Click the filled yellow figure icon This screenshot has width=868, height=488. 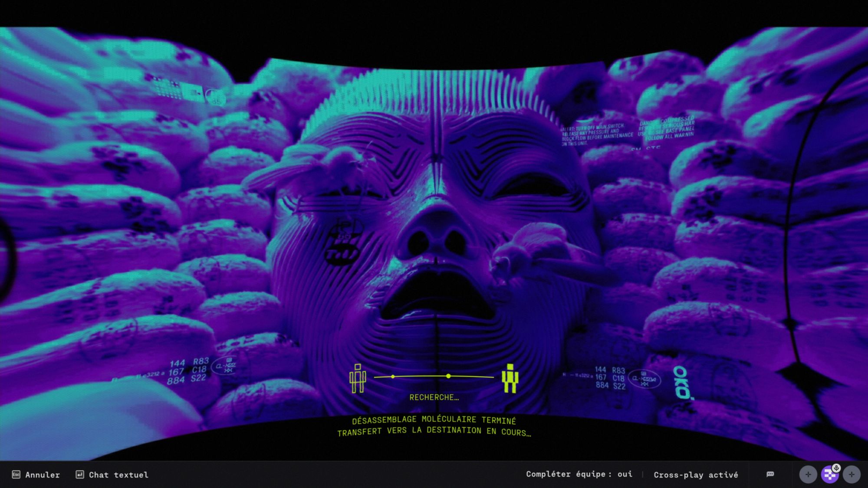[510, 378]
